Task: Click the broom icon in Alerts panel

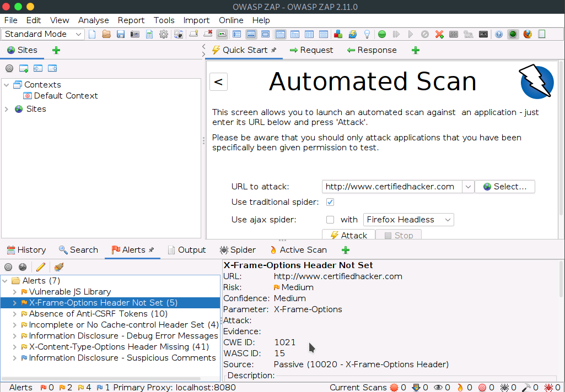Action: [x=58, y=267]
